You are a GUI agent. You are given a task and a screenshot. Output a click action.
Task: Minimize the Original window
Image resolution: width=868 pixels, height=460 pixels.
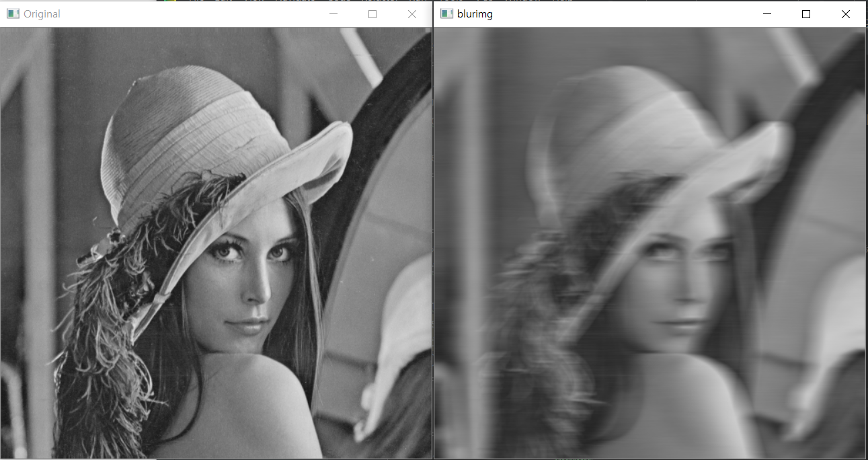pyautogui.click(x=333, y=14)
